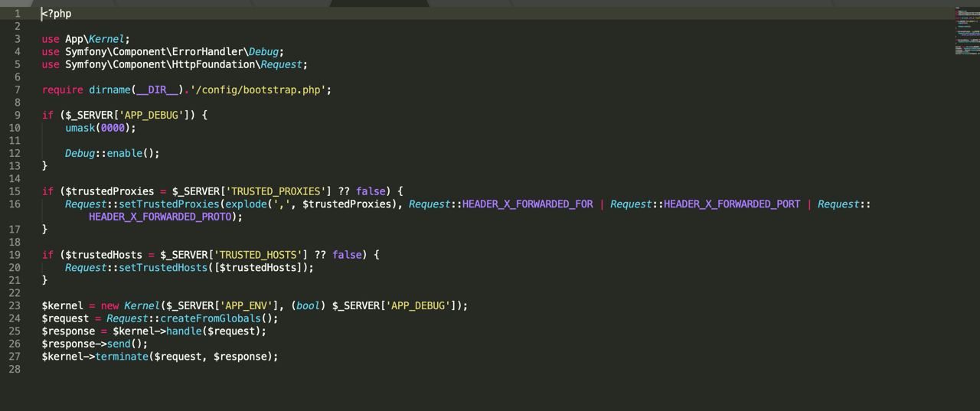This screenshot has width=980, height=411.
Task: Click "false" on the TRUSTED_HOSTS line
Action: pos(347,255)
